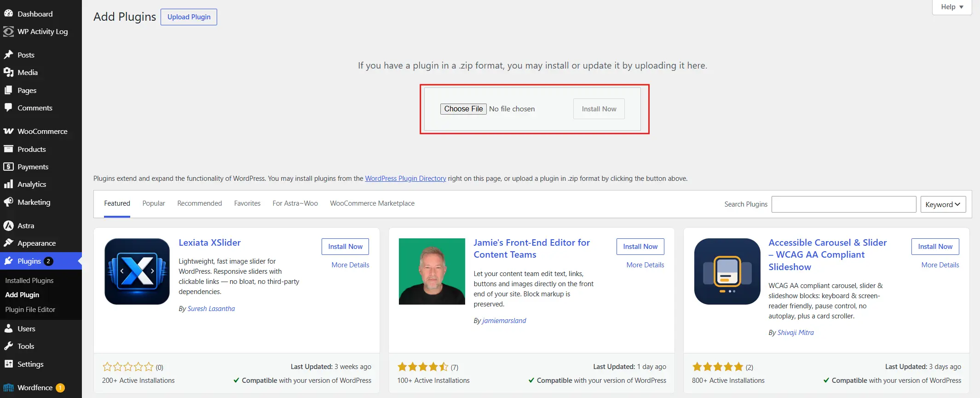Open the Accessible Carousel & Slider title link
This screenshot has width=980, height=398.
pos(827,254)
